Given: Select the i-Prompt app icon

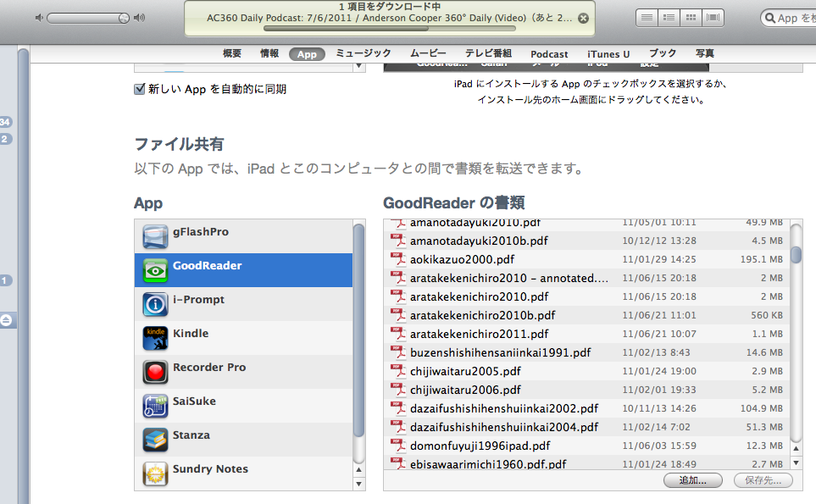Looking at the screenshot, I should click(155, 304).
